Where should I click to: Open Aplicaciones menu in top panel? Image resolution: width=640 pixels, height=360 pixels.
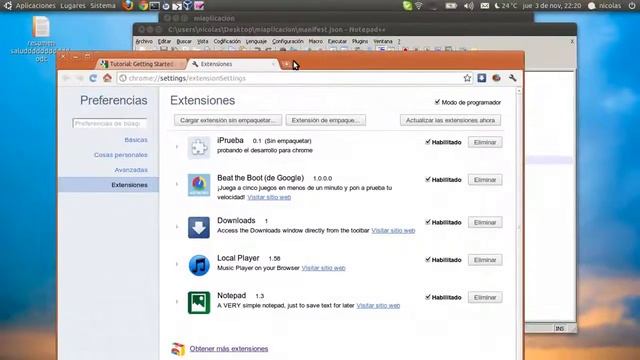pyautogui.click(x=36, y=6)
